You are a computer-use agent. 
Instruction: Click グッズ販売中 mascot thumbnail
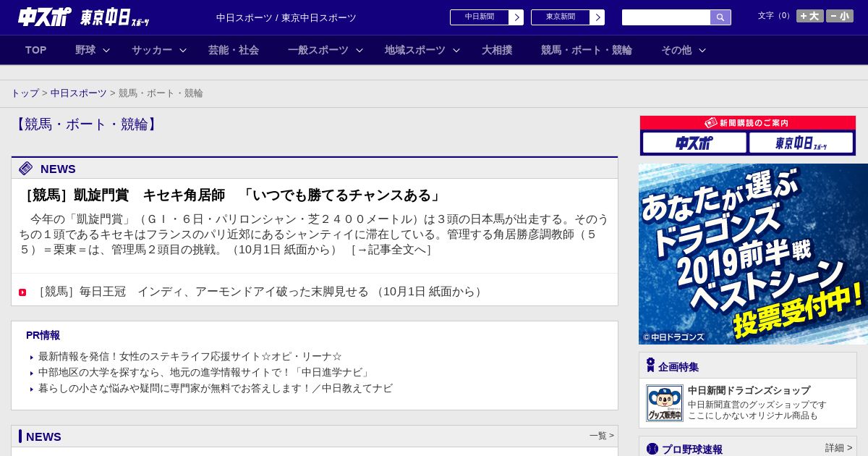tap(665, 403)
